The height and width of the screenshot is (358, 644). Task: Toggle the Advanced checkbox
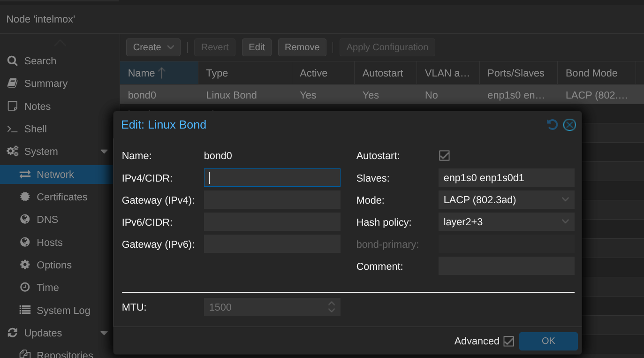pyautogui.click(x=508, y=341)
